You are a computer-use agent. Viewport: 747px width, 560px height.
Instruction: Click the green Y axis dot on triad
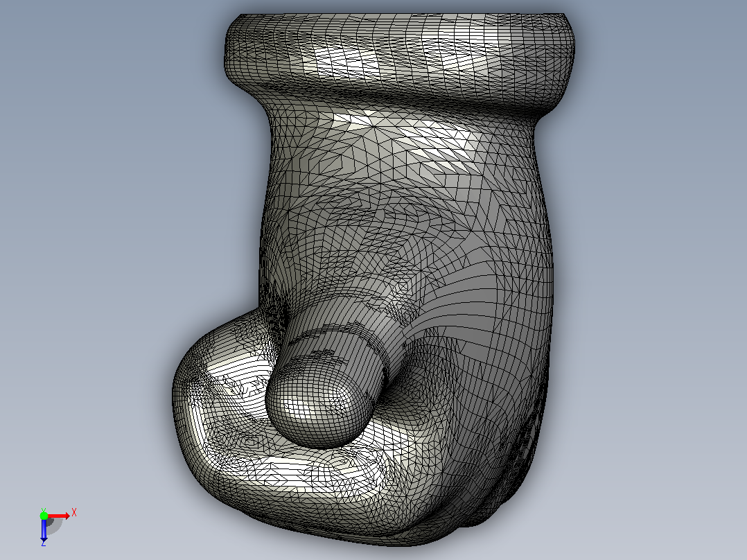[x=44, y=515]
